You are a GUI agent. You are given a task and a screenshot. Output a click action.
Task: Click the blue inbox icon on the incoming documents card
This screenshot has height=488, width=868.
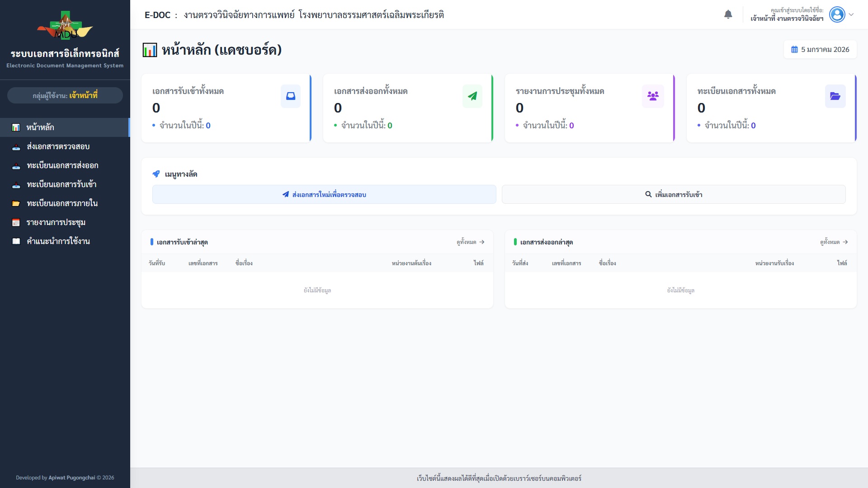[290, 96]
